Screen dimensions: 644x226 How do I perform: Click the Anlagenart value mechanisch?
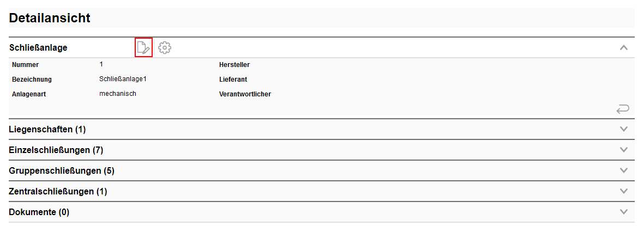118,94
